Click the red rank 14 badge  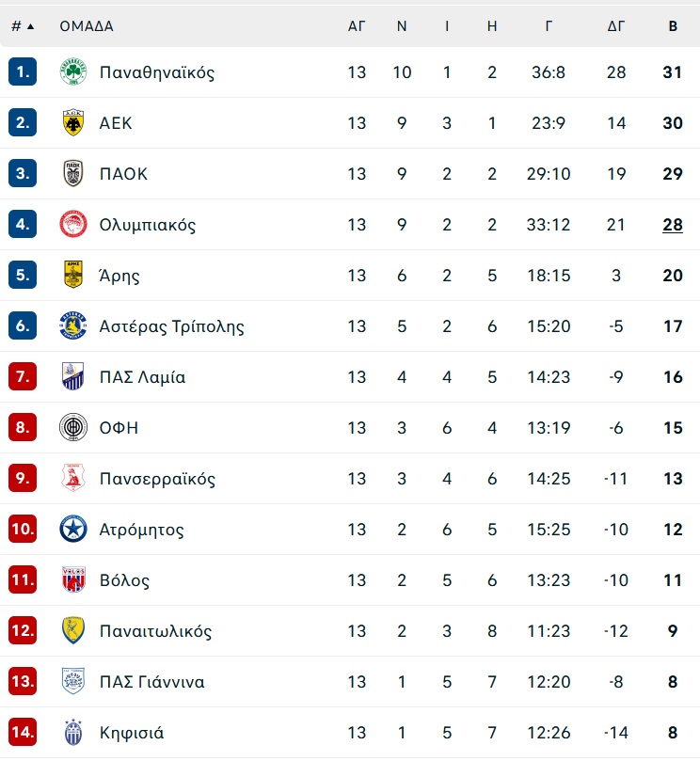pos(23,733)
